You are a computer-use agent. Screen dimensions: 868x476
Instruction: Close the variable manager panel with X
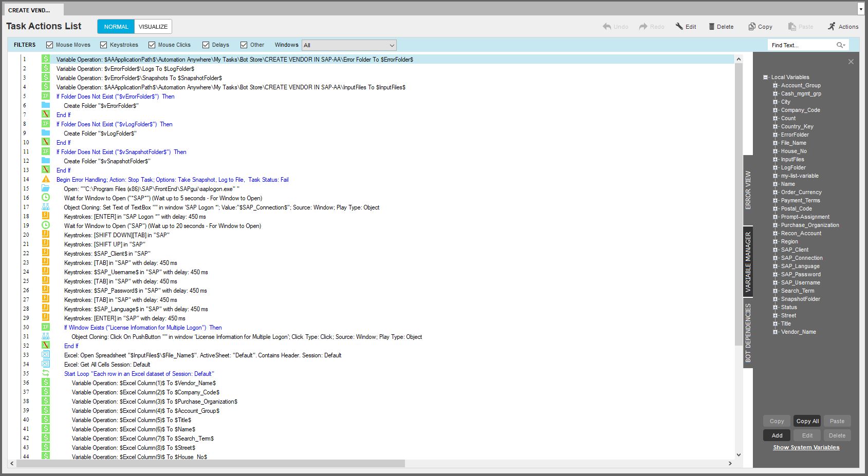click(851, 62)
